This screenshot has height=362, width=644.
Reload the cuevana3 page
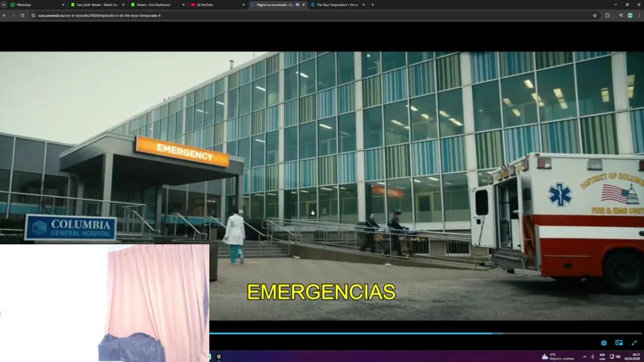22,16
